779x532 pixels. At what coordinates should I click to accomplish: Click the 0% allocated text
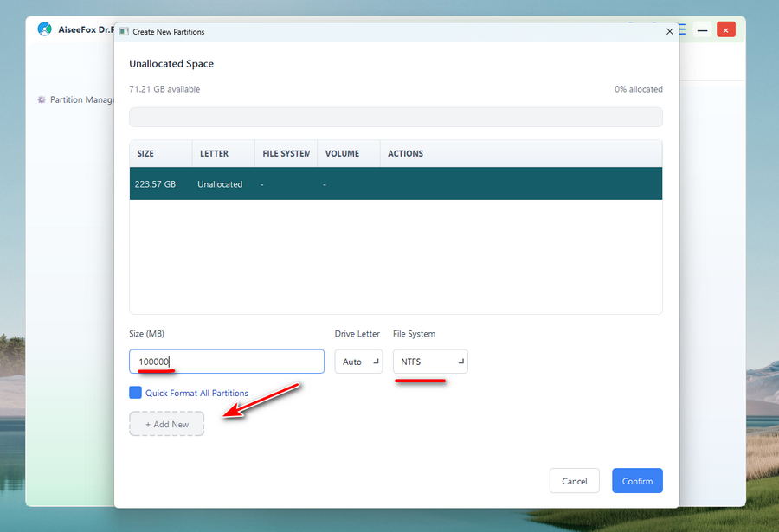tap(639, 89)
